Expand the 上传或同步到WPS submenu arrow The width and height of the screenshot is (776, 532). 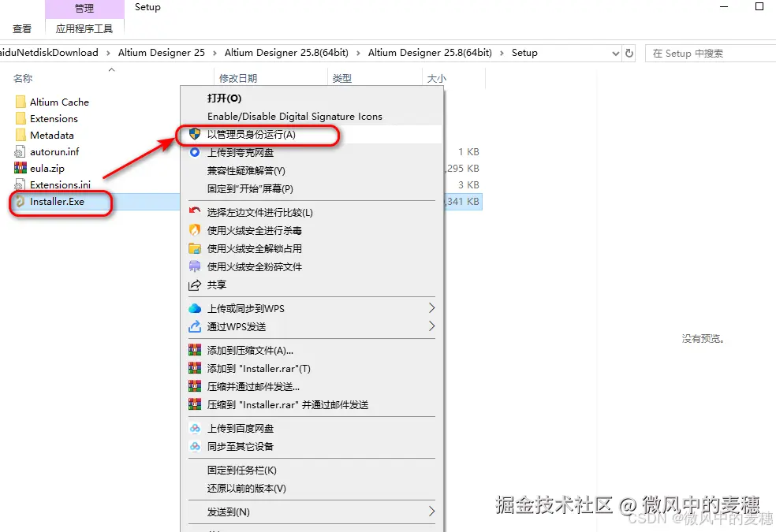[431, 308]
